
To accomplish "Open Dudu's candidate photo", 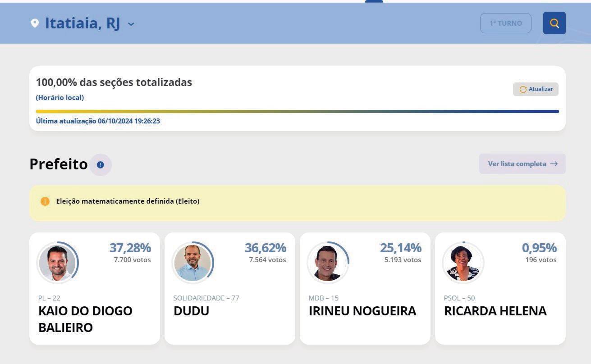I will pyautogui.click(x=192, y=263).
